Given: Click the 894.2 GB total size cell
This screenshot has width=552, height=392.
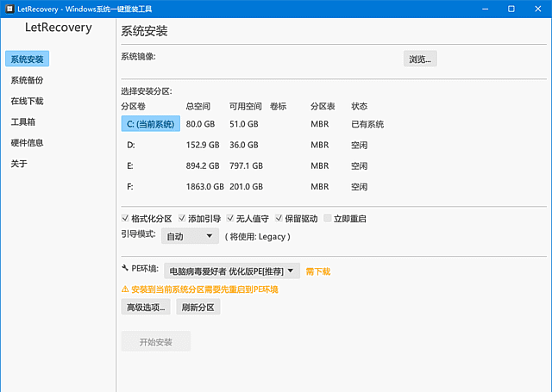Looking at the screenshot, I should click(x=203, y=165).
